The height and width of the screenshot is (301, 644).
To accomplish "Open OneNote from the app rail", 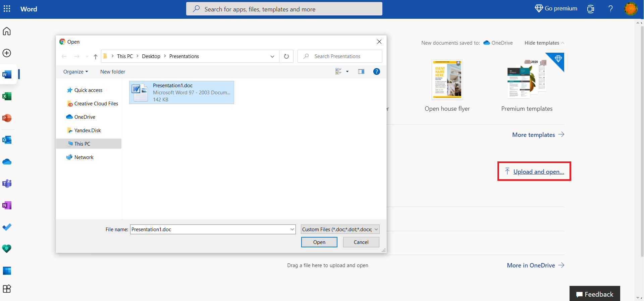I will click(7, 205).
